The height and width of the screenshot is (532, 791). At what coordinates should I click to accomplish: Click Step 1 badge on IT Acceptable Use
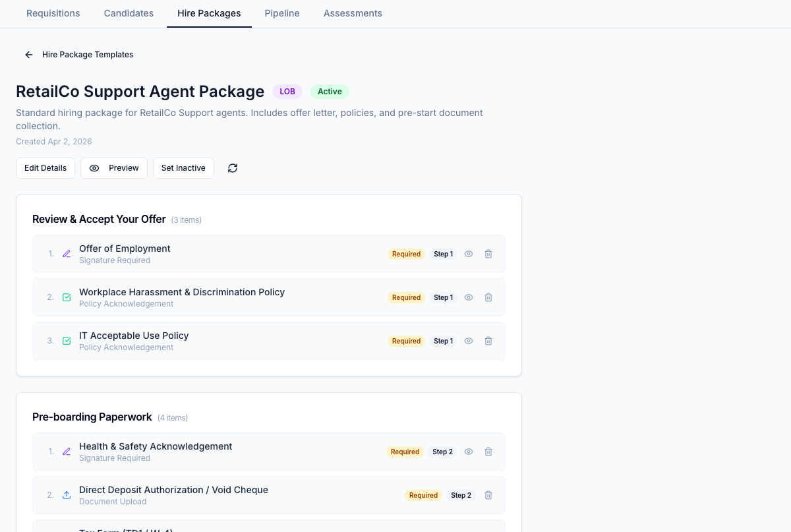click(444, 341)
